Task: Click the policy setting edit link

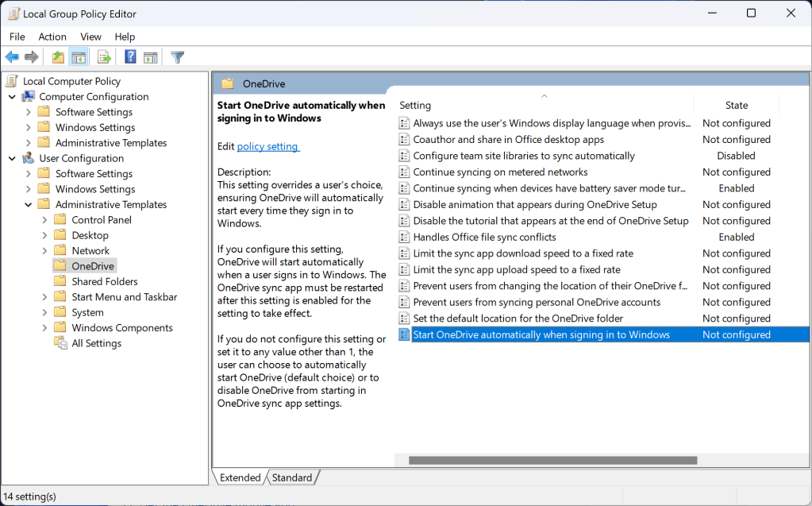Action: 269,148
